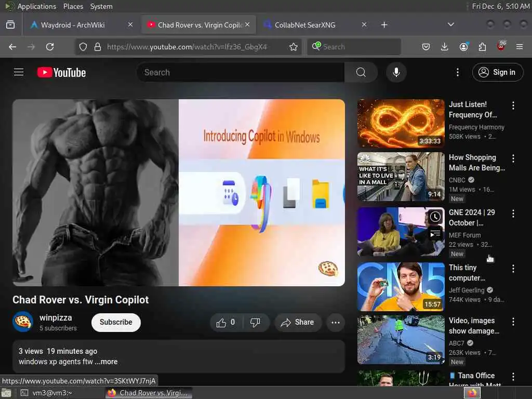Expand video description with ...more
Screen dimensions: 532x399
click(x=106, y=362)
